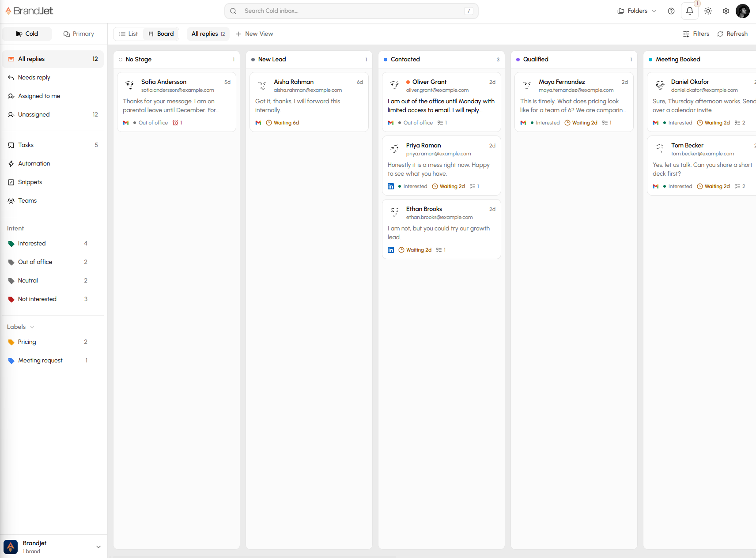
Task: Open the notifications bell
Action: click(x=689, y=11)
